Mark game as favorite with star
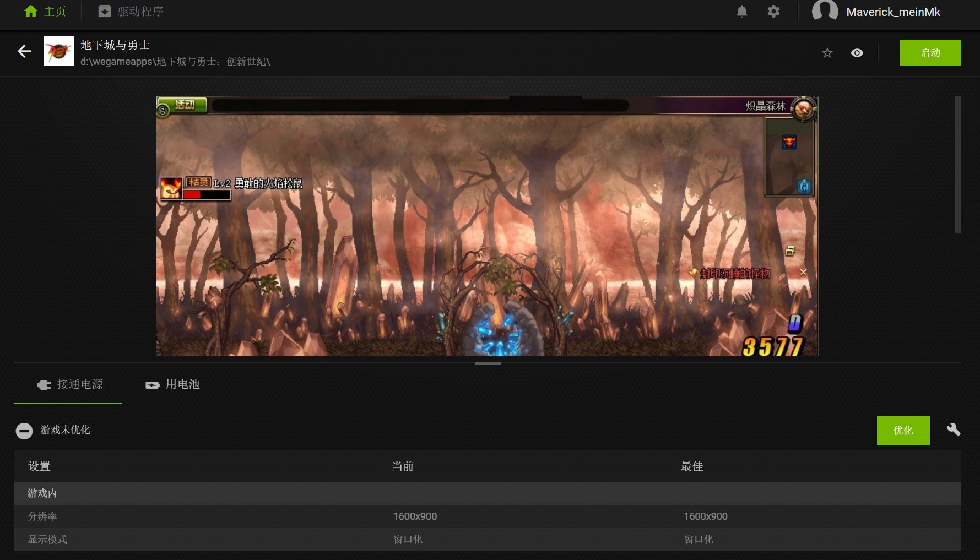 [x=827, y=53]
